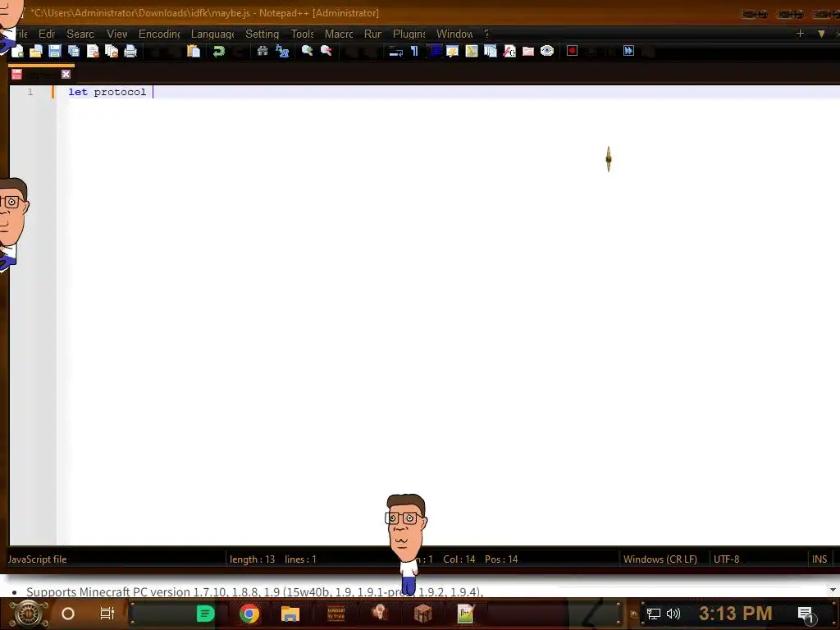This screenshot has height=630, width=840.
Task: Click the Paste clipboard toolbar icon
Action: [x=194, y=51]
